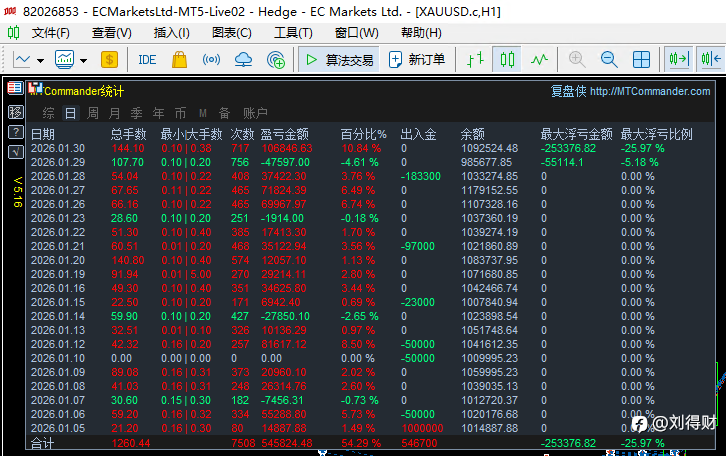
Task: Toggle the 算法交易 algo trading button
Action: [339, 59]
